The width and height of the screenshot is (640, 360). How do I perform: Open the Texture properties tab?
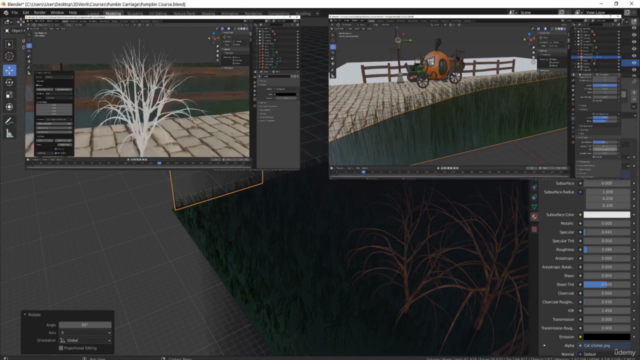534,229
